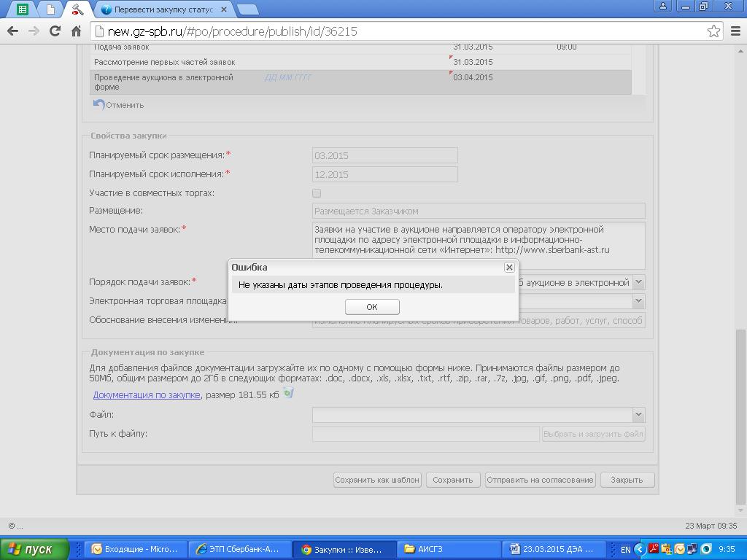747x560 pixels.
Task: Click the Планируемый срок размещения field
Action: pyautogui.click(x=385, y=156)
